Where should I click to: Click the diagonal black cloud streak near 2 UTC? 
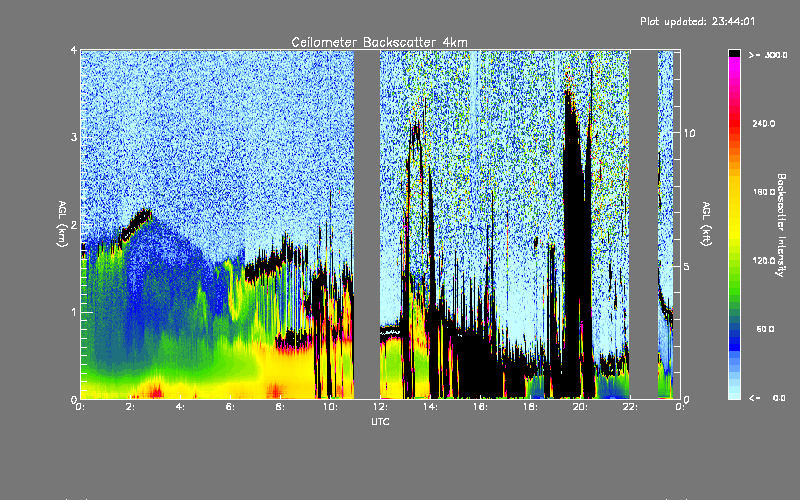[x=135, y=224]
